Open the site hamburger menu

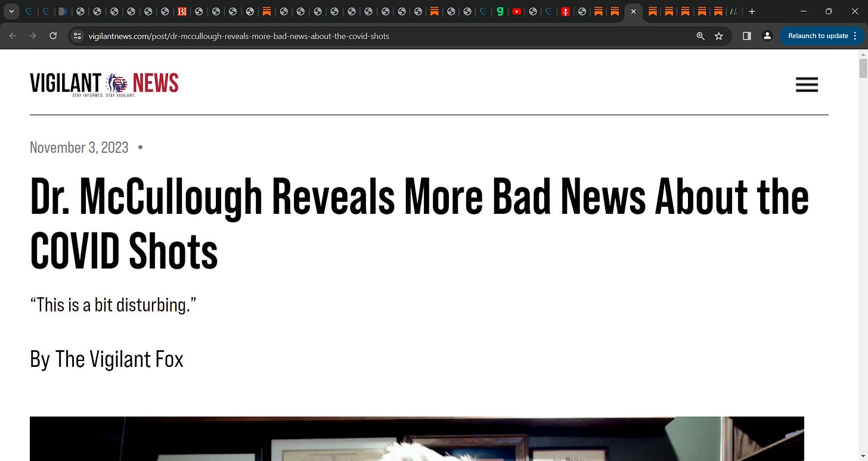click(807, 85)
